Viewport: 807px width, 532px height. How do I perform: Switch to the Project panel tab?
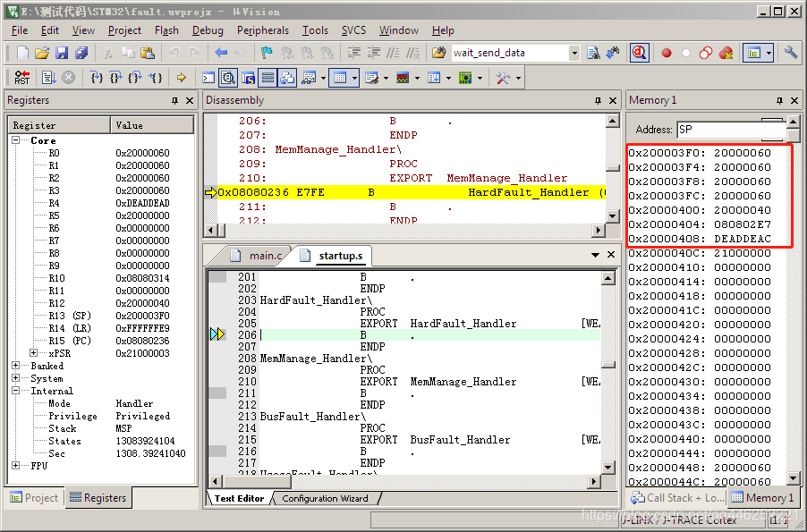pos(34,498)
